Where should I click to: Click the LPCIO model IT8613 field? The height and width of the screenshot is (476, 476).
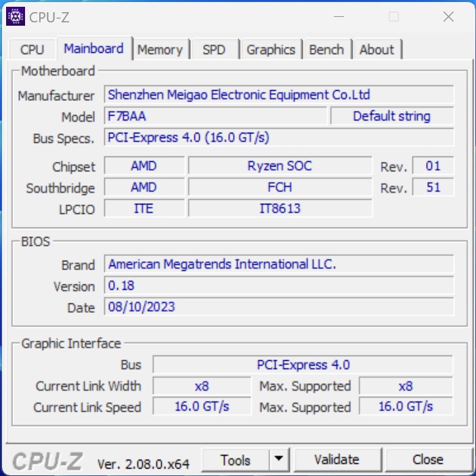[x=280, y=209]
